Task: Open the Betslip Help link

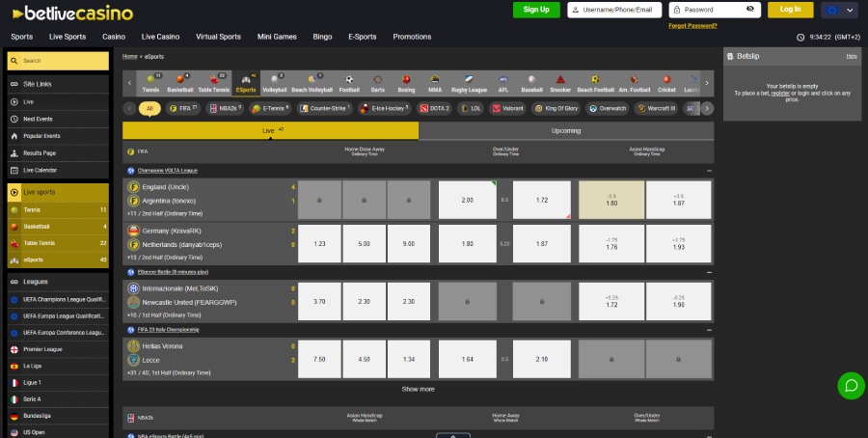Action: 852,57
